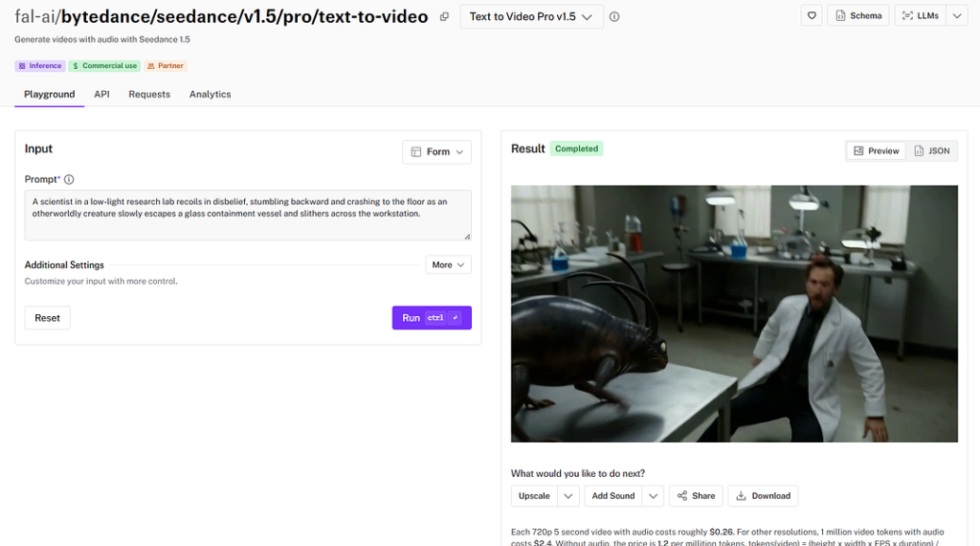Share the generated video

tap(697, 496)
